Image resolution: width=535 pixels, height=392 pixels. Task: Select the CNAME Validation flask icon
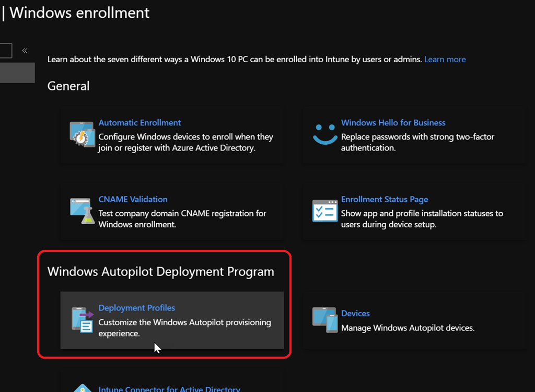(82, 211)
